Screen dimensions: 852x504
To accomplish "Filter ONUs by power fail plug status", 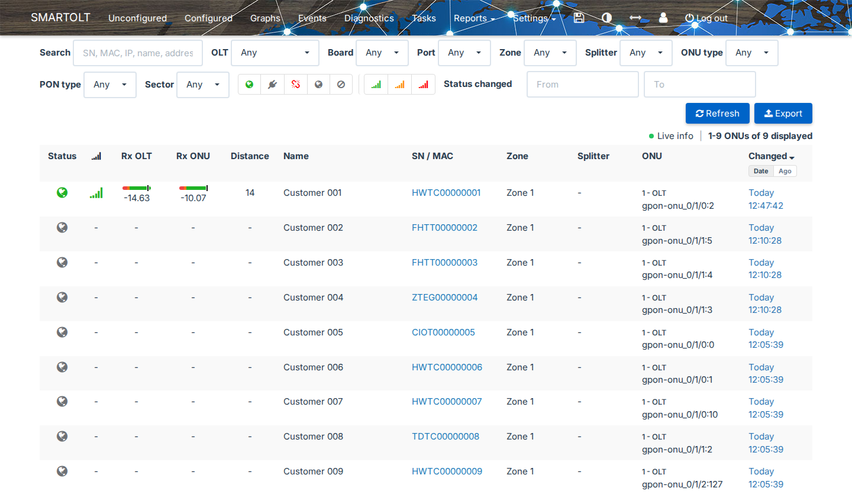I will tap(272, 85).
